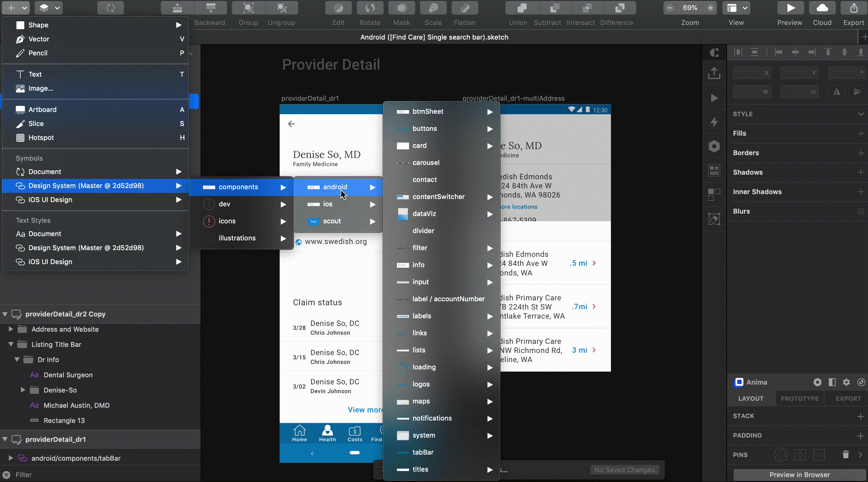
Task: Click the Rotate tool icon
Action: coord(370,8)
